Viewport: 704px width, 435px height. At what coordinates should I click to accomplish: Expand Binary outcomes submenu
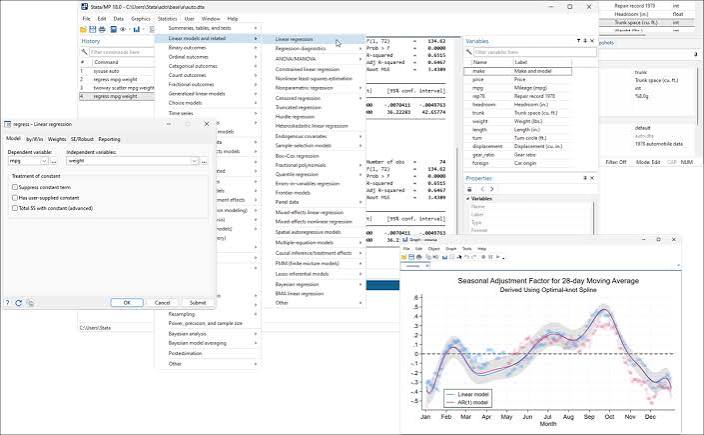207,48
